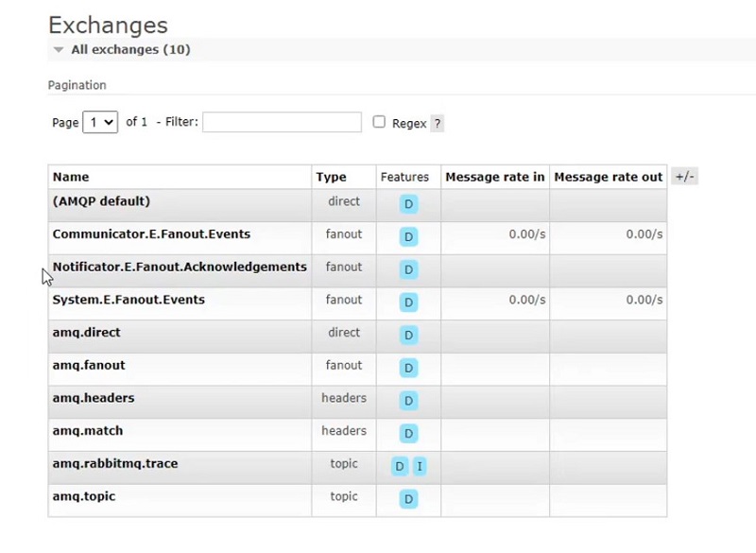Click the D badge for amq.headers
The width and height of the screenshot is (756, 553).
[408, 401]
